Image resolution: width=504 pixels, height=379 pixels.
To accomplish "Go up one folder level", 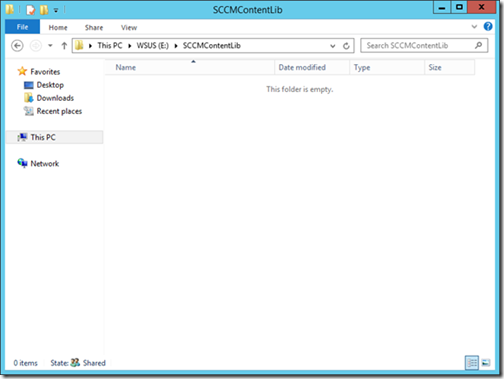I will point(64,46).
